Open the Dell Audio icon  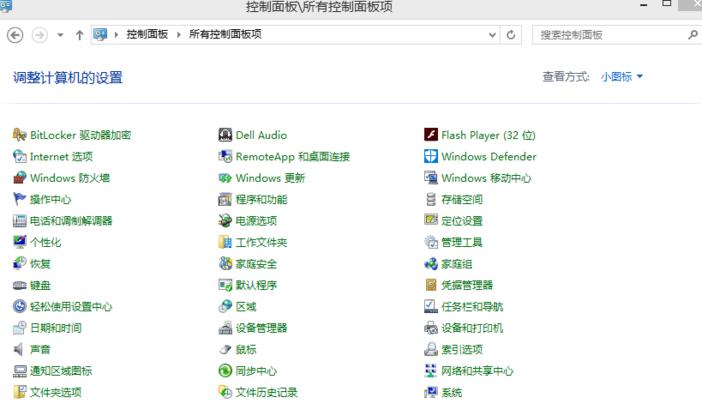[x=225, y=135]
